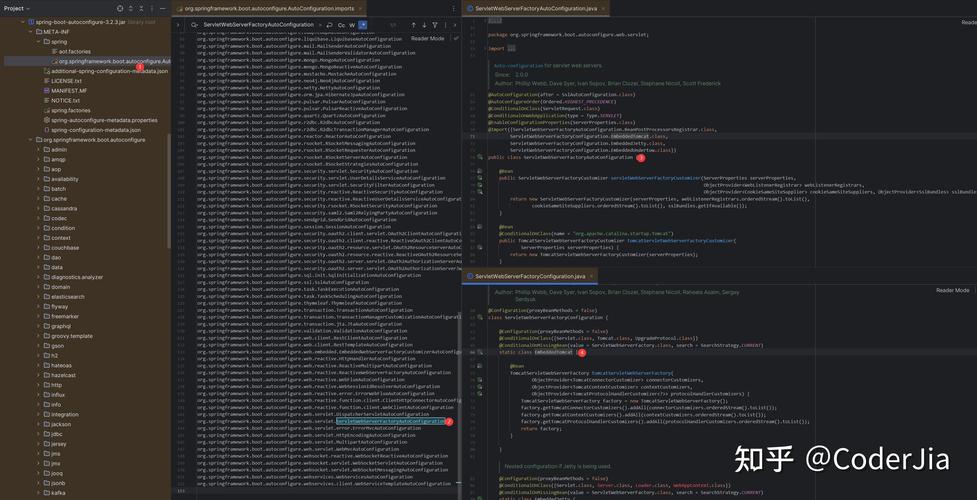Select the flyway package

point(60,307)
